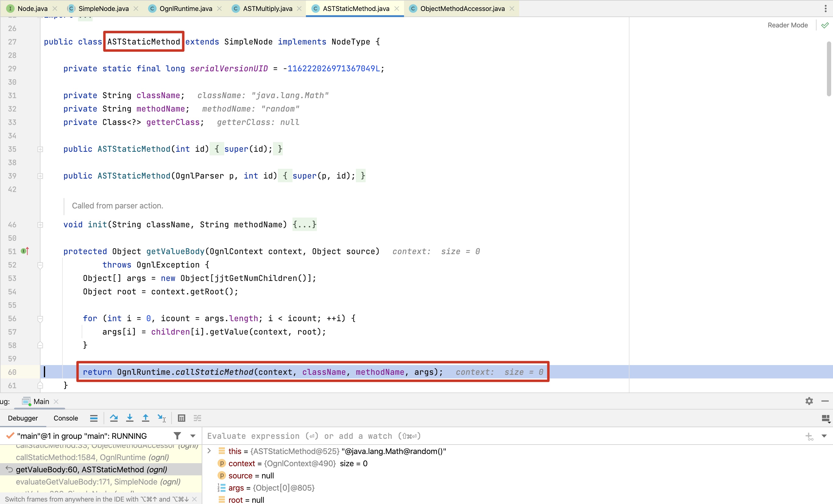Close the ASTMultiply.java tab
833x504 pixels.
pos(299,9)
